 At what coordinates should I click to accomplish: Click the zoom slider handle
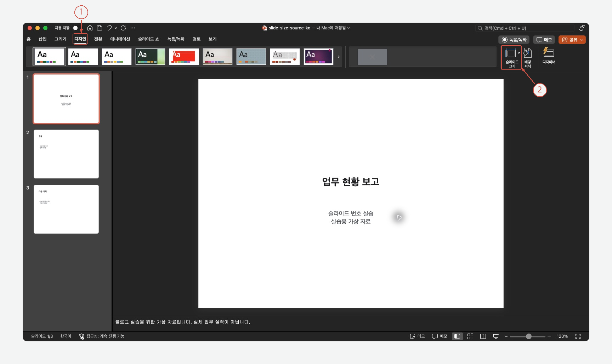[529, 336]
